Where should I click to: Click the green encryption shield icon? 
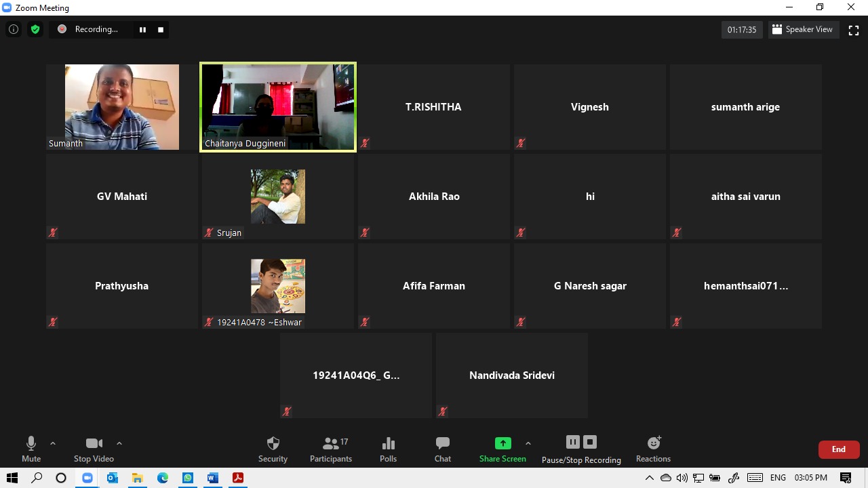(x=35, y=29)
